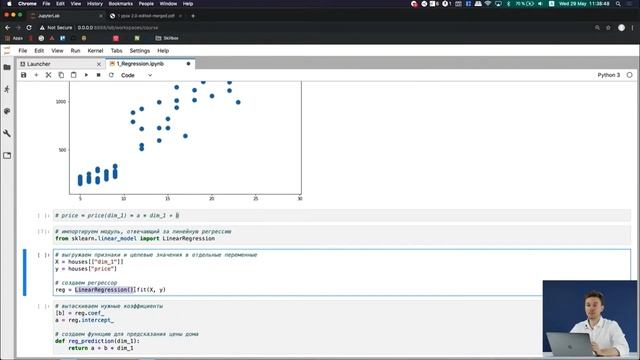Open the JupyterLab Settings menu

click(x=140, y=51)
